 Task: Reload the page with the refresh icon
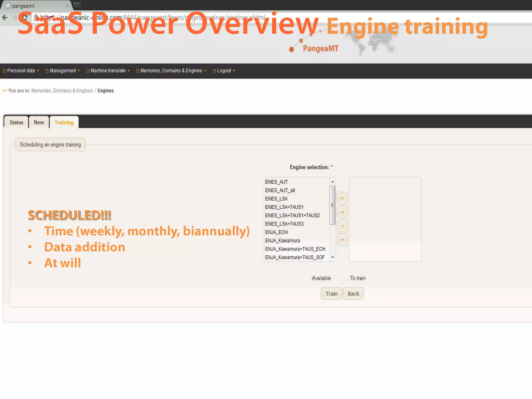click(x=25, y=18)
